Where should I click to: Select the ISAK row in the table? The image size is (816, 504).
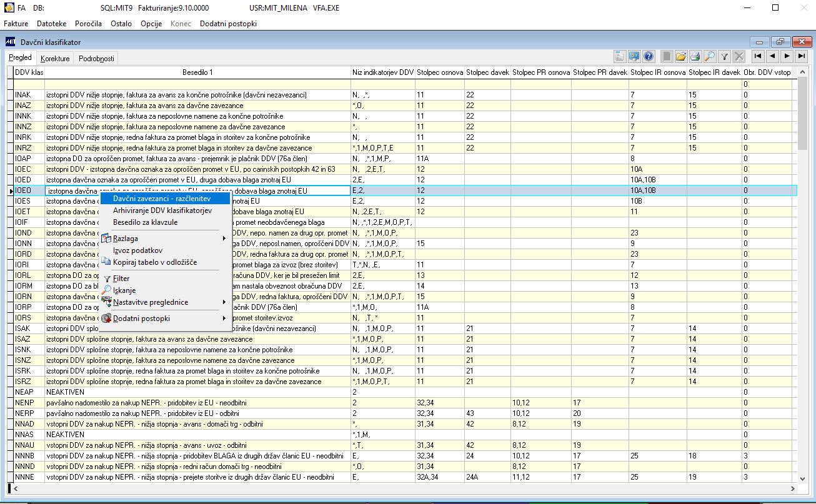pyautogui.click(x=23, y=329)
